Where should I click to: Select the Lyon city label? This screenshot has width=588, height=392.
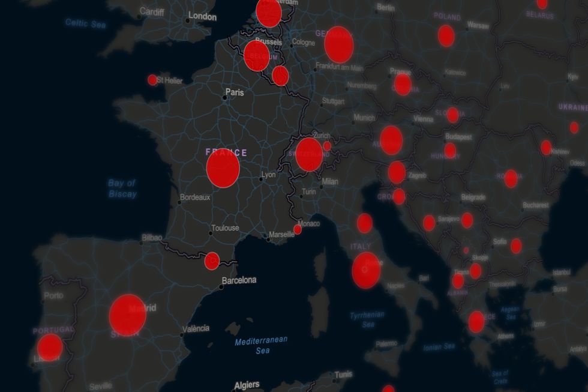pyautogui.click(x=268, y=176)
